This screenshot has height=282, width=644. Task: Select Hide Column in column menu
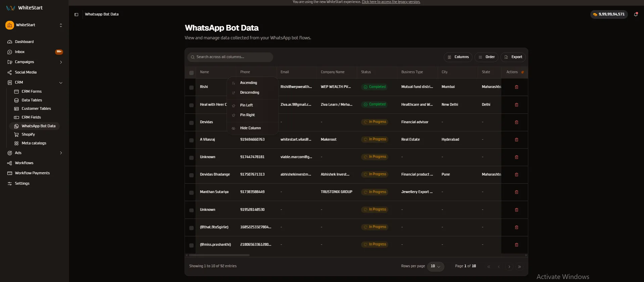[253, 128]
